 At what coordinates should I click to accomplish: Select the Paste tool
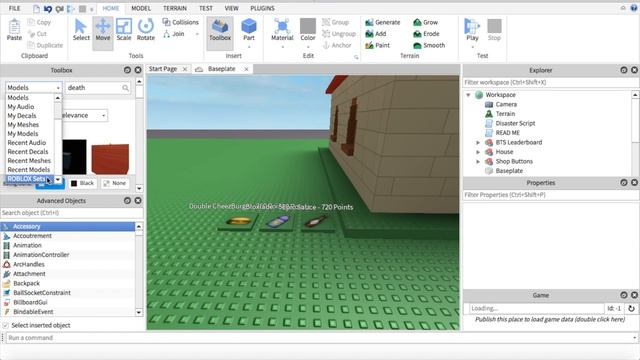click(x=14, y=29)
